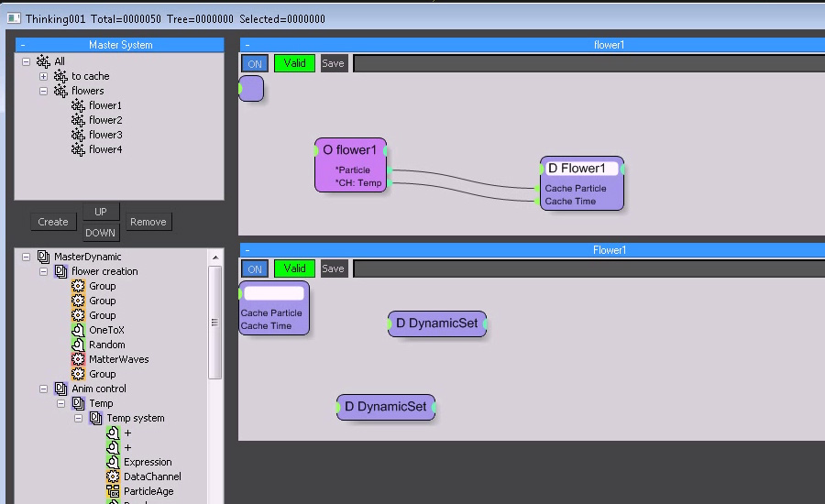Click the particle group icon beside All

click(x=43, y=61)
